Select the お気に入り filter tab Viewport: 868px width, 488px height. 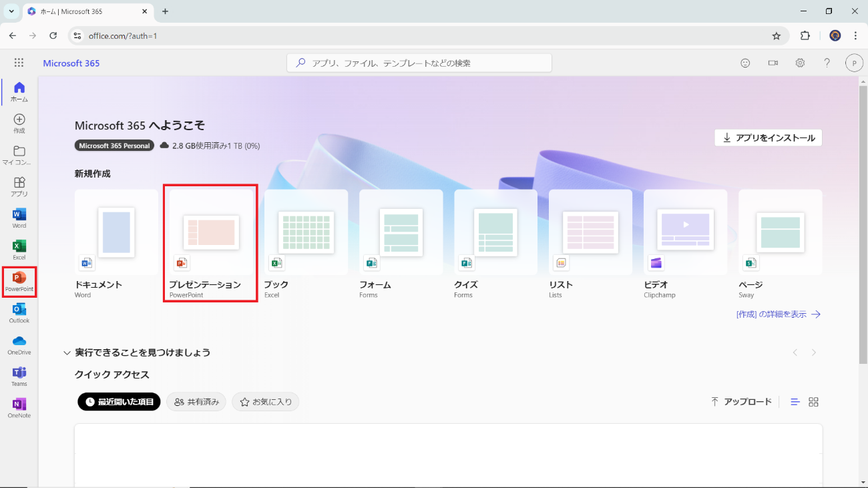pyautogui.click(x=266, y=402)
